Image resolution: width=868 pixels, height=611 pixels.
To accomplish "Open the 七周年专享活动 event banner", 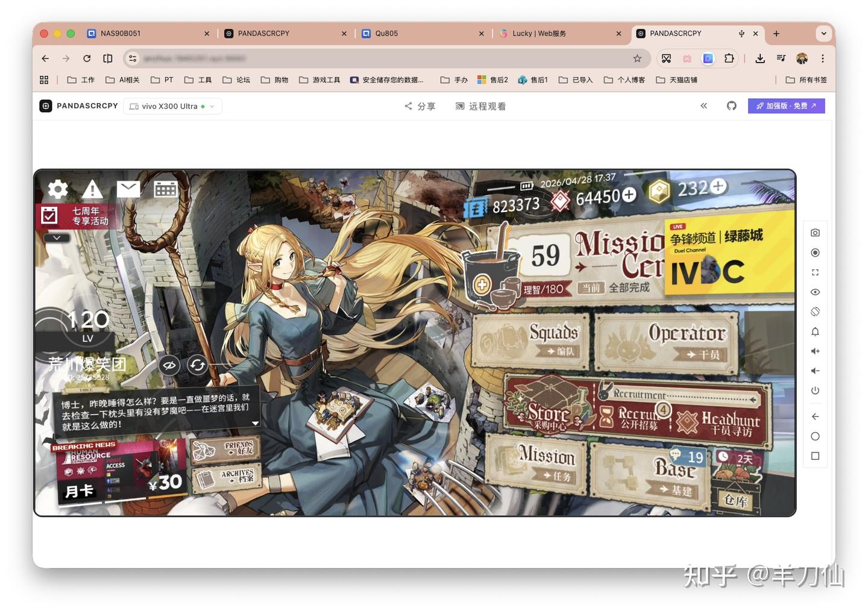I will [76, 216].
